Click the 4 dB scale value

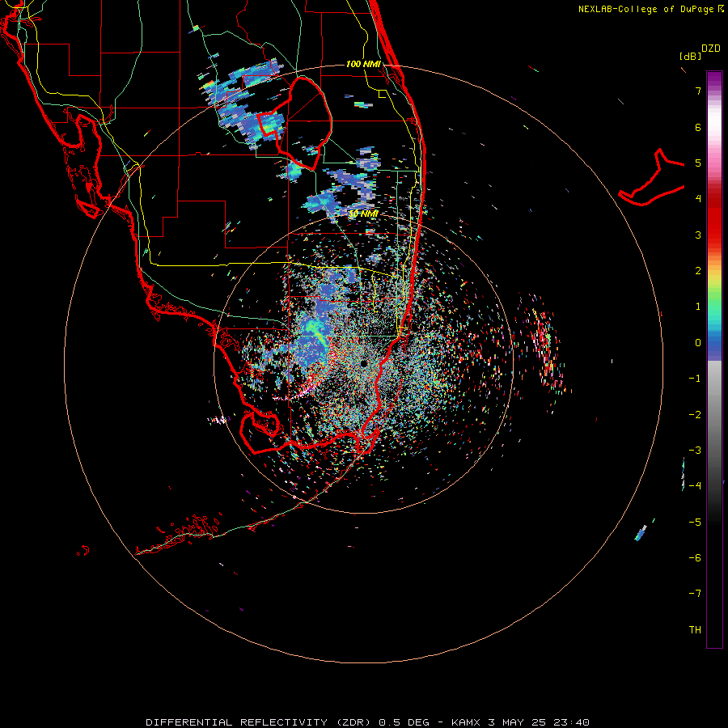pyautogui.click(x=698, y=199)
